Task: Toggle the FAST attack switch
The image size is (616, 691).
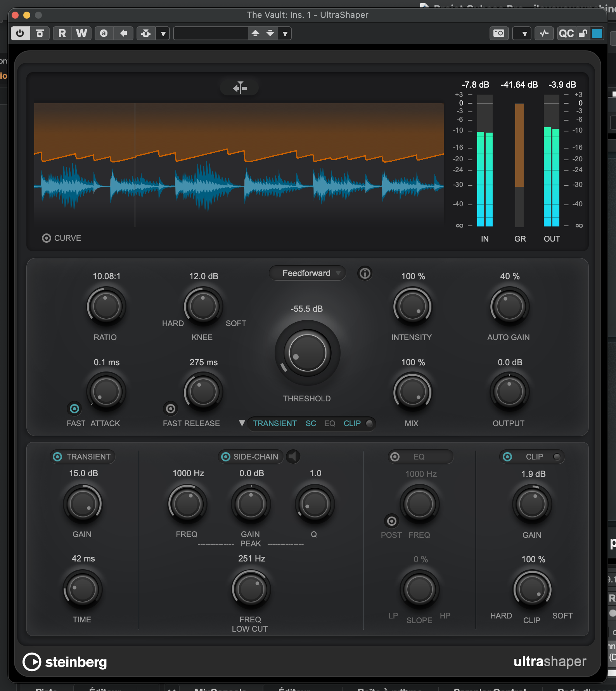Action: (74, 409)
